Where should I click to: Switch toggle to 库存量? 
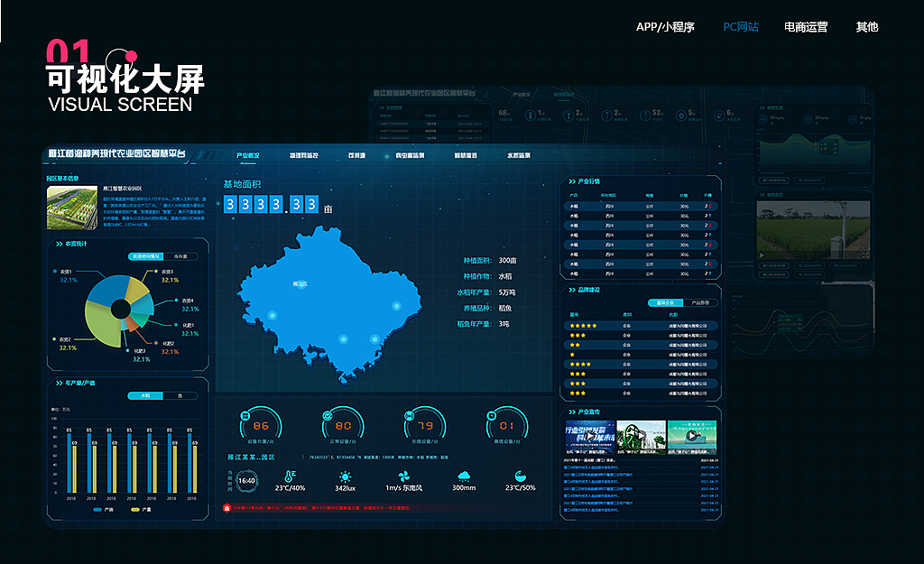click(x=180, y=256)
